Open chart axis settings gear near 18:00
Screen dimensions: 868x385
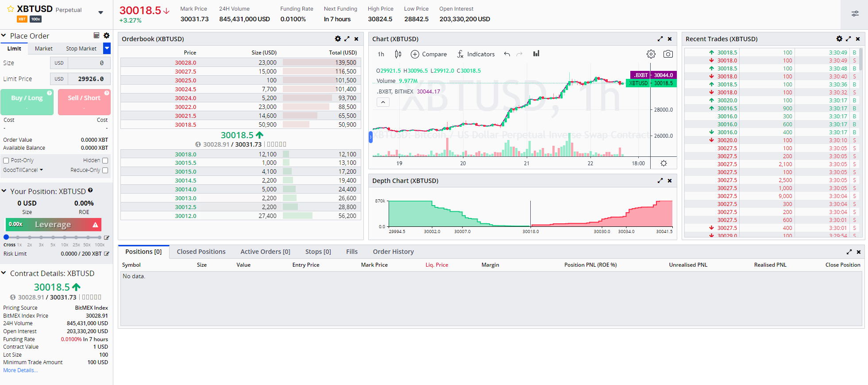point(664,163)
